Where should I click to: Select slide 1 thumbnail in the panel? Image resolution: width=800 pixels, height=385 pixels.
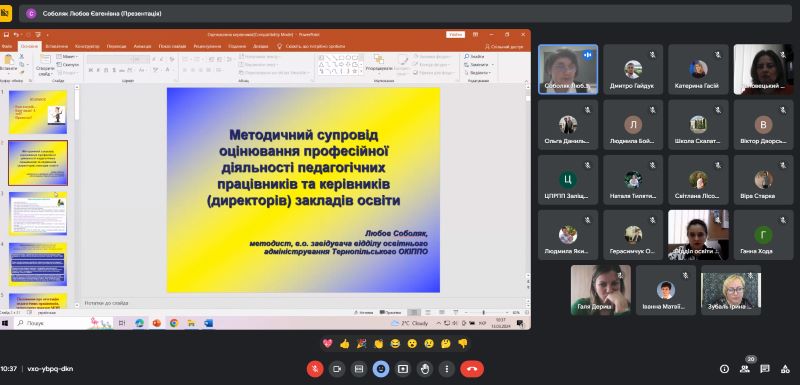[38, 112]
